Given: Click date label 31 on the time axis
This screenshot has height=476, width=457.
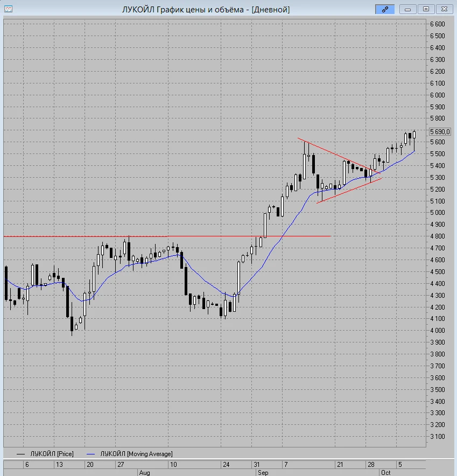Looking at the screenshot, I should 257,465.
